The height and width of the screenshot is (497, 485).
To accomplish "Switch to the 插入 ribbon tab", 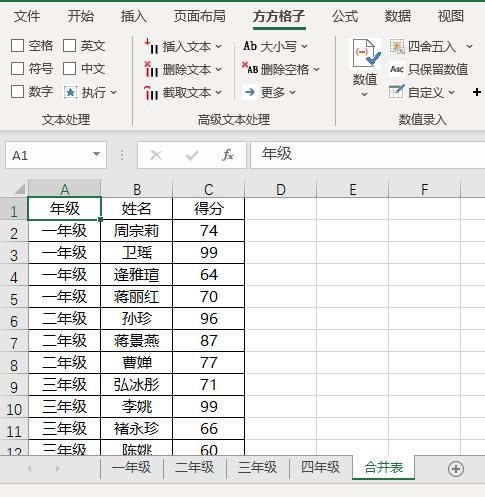I will [134, 16].
